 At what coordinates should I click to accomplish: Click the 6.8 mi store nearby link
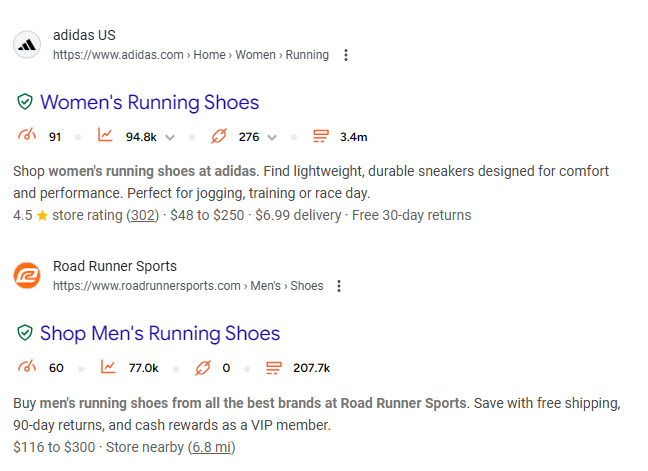pyautogui.click(x=212, y=447)
